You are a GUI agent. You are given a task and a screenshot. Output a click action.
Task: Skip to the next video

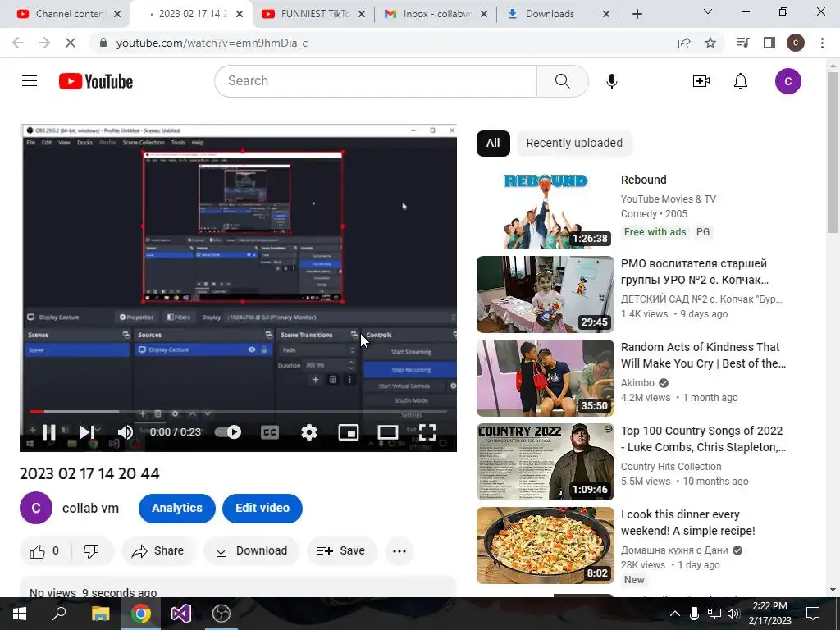(x=87, y=431)
